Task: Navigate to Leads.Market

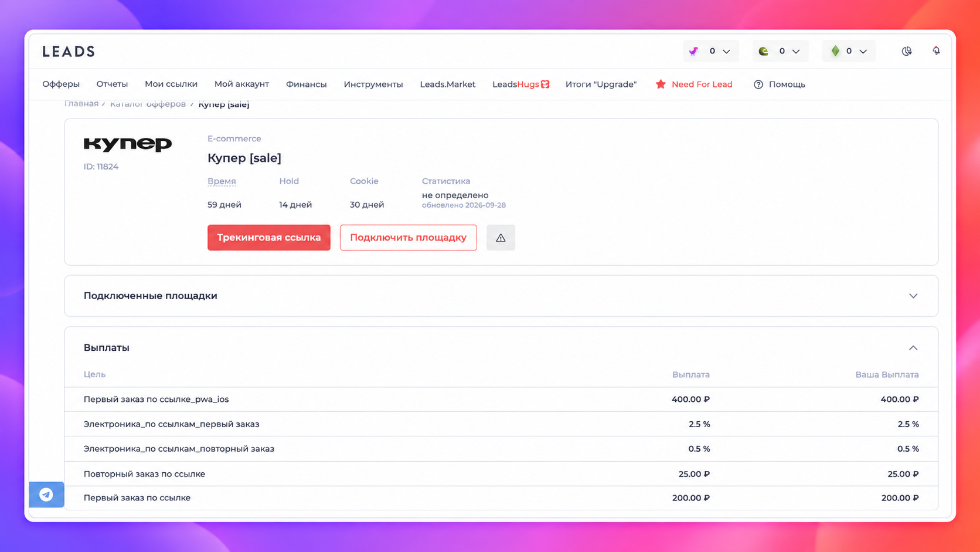Action: (x=448, y=84)
